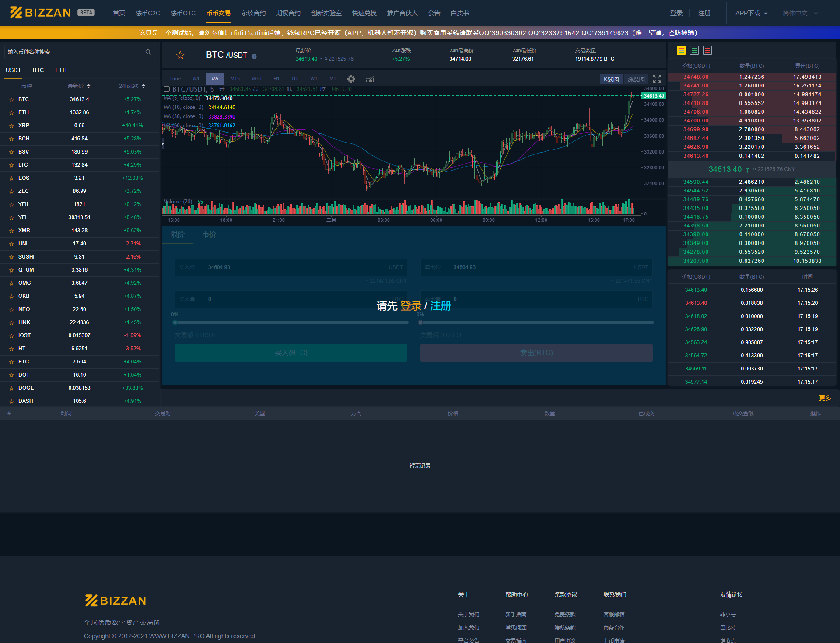Viewport: 840px width, 643px height.
Task: Collapse the chart legend toggle box
Action: (x=167, y=89)
